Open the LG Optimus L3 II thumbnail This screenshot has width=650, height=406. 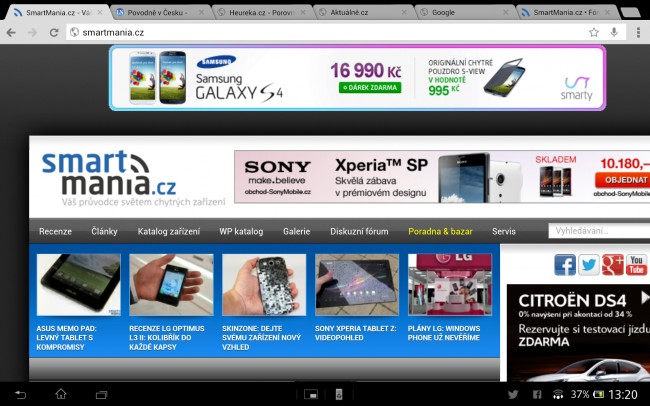click(x=171, y=285)
